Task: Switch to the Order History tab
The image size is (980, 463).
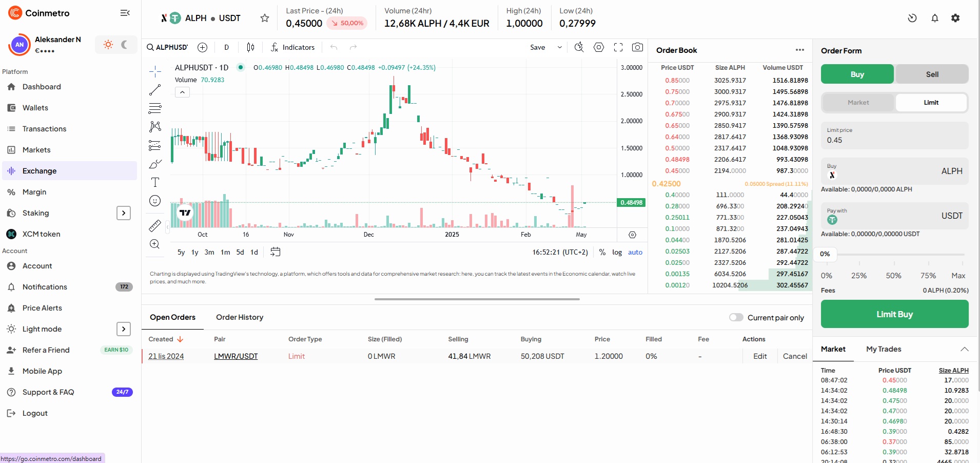Action: [240, 317]
